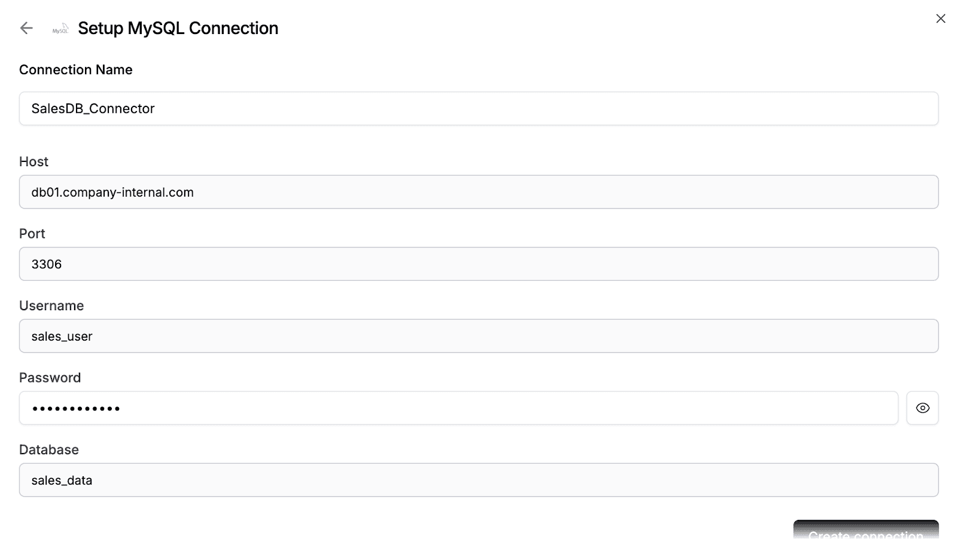Show password with the eye icon

(922, 408)
